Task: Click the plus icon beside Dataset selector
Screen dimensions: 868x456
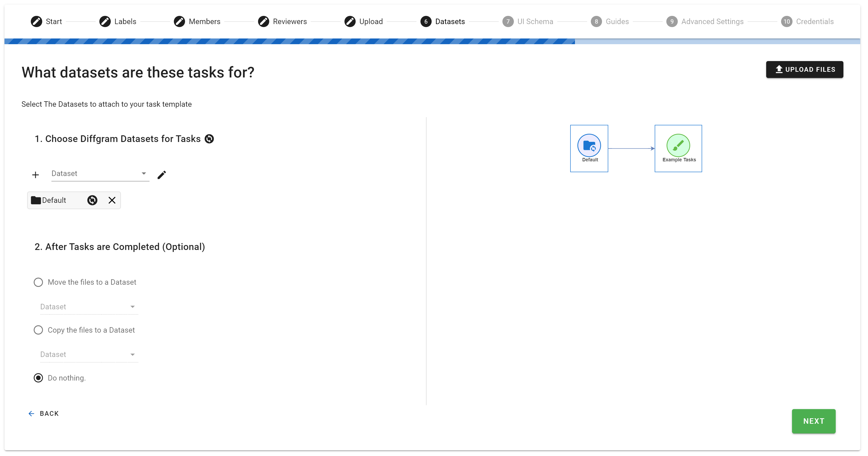Action: pos(35,175)
